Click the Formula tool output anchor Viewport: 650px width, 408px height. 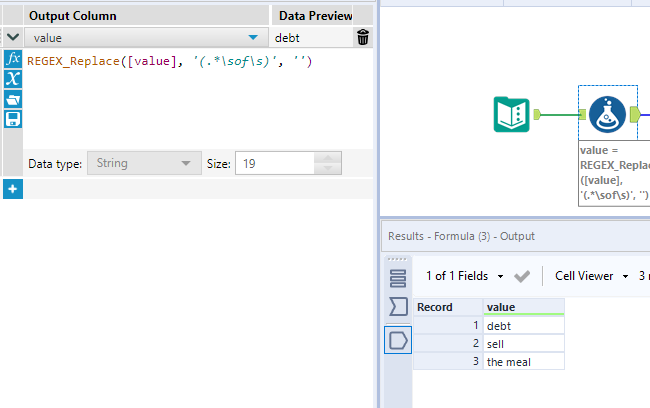[635, 114]
